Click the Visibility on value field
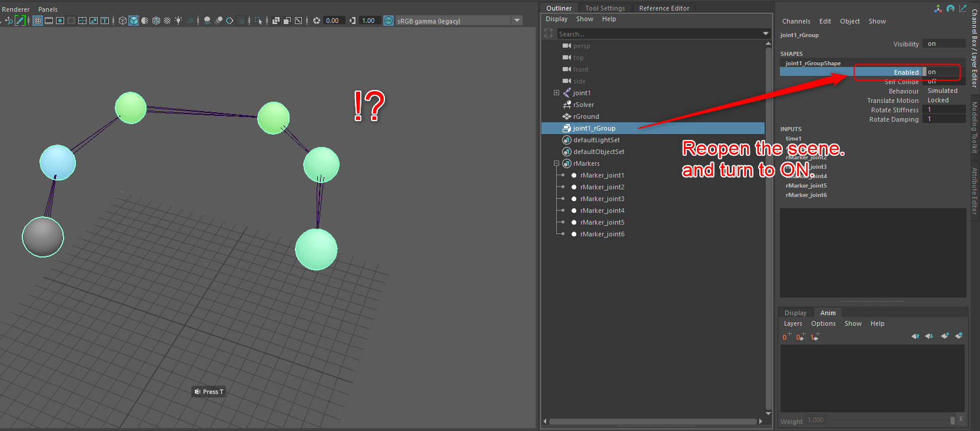The width and height of the screenshot is (980, 431). pos(944,44)
